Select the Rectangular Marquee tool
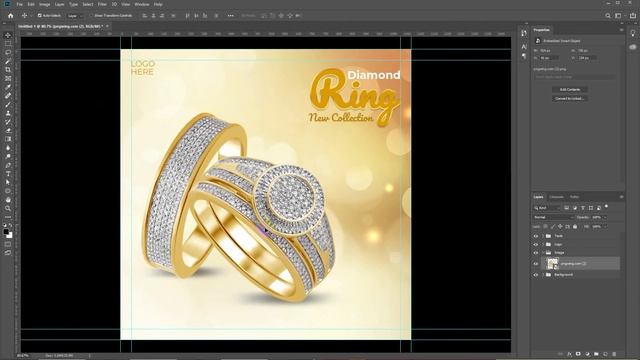 coord(8,44)
